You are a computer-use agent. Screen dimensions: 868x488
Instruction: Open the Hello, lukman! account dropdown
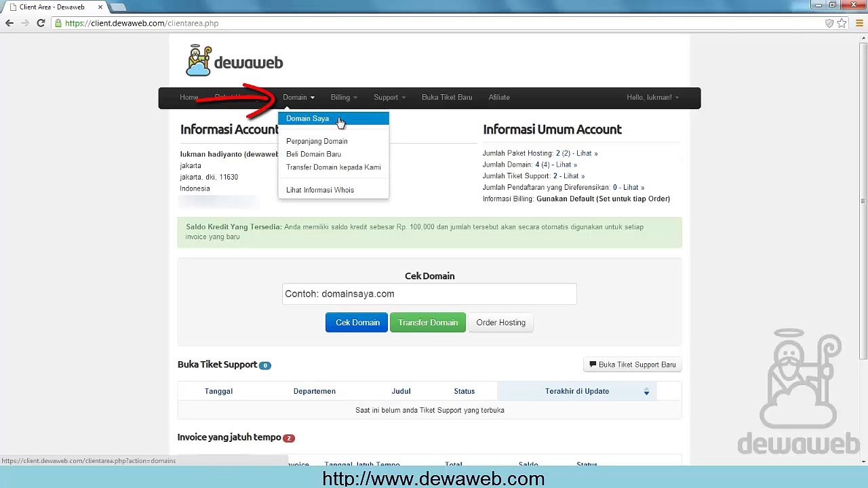(652, 98)
